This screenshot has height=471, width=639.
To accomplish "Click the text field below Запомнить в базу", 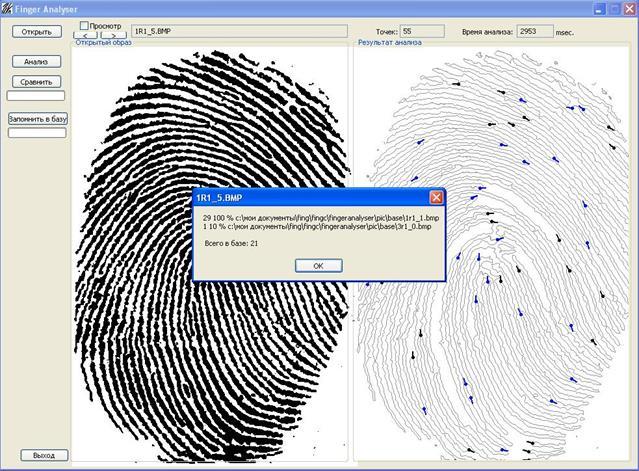I will tap(36, 132).
